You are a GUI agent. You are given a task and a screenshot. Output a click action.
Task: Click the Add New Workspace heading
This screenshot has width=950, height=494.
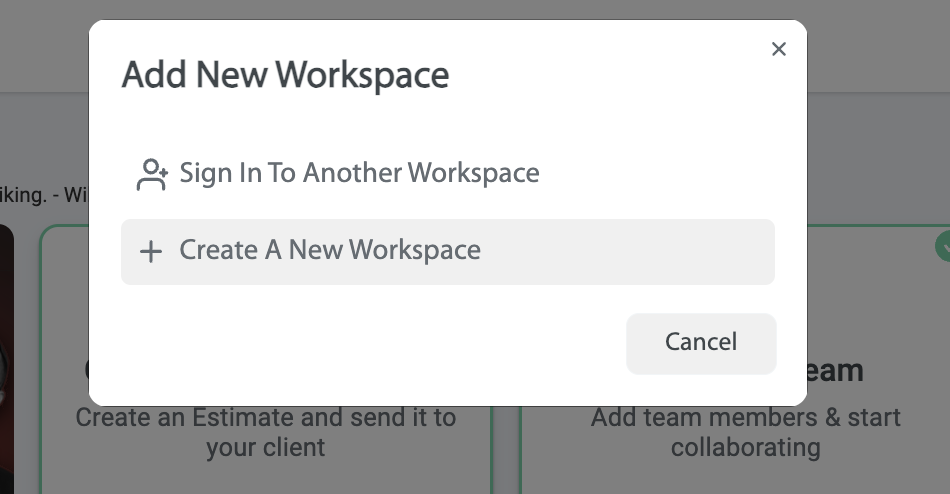285,75
